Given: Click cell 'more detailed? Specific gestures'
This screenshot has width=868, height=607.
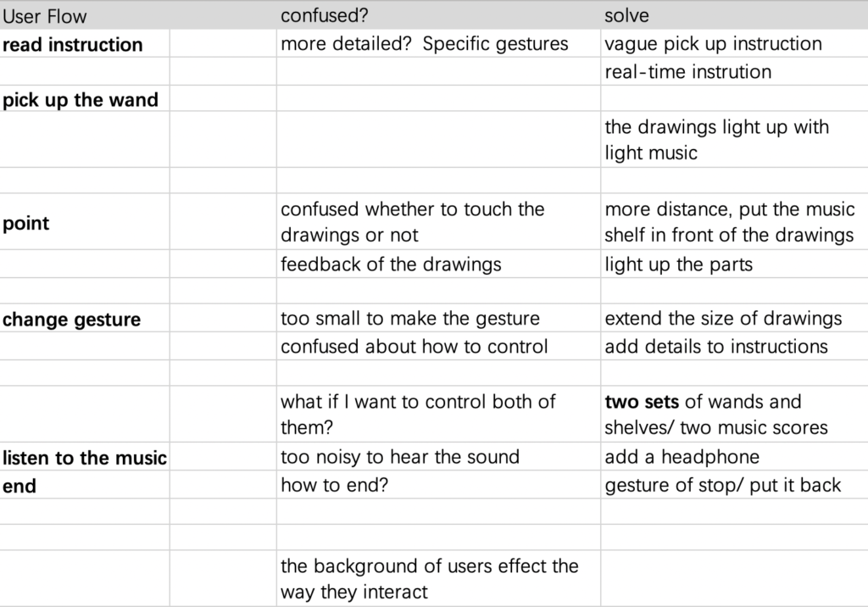Looking at the screenshot, I should click(x=438, y=44).
